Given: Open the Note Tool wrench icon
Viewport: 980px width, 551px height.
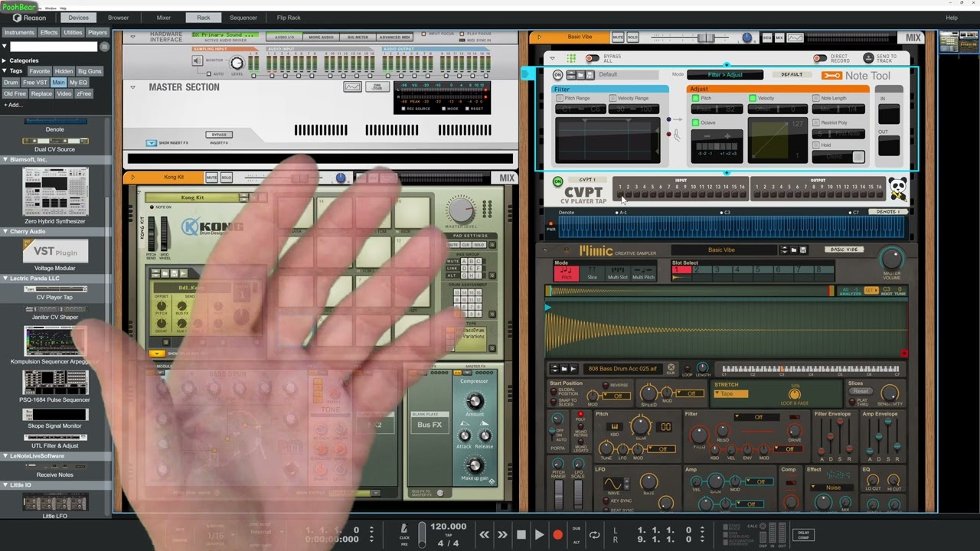Looking at the screenshot, I should tap(831, 75).
